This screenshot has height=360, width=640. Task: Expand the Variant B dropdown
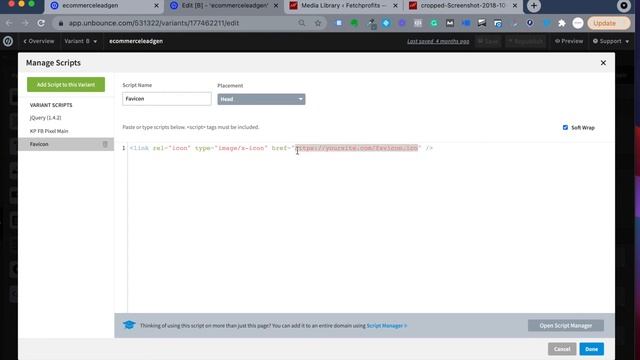click(x=81, y=41)
